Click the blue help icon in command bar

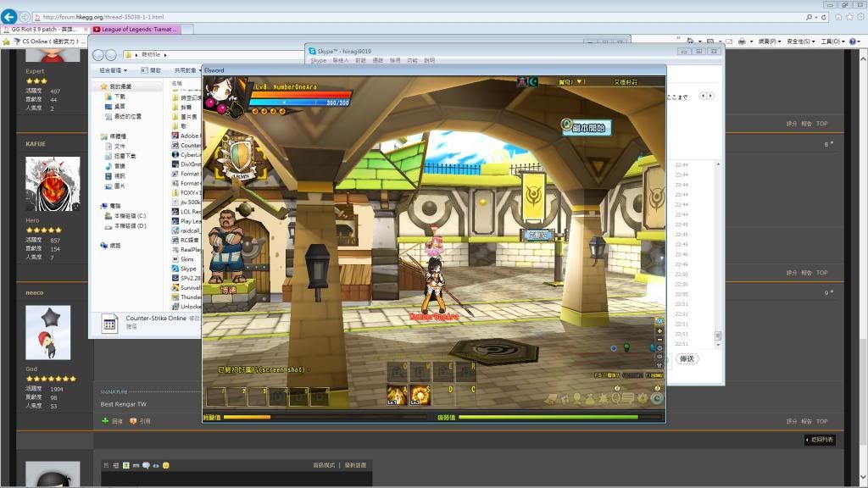[853, 41]
